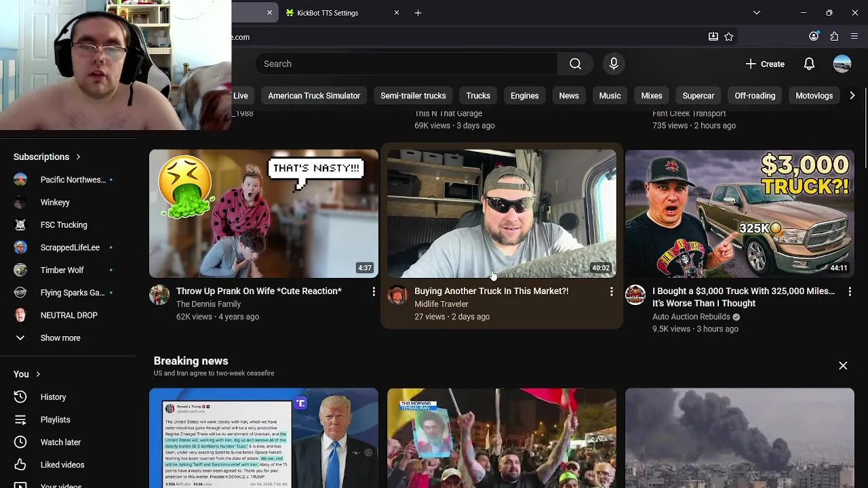This screenshot has height=488, width=868.
Task: Click Auto Auction Rebuilds channel name
Action: click(691, 317)
